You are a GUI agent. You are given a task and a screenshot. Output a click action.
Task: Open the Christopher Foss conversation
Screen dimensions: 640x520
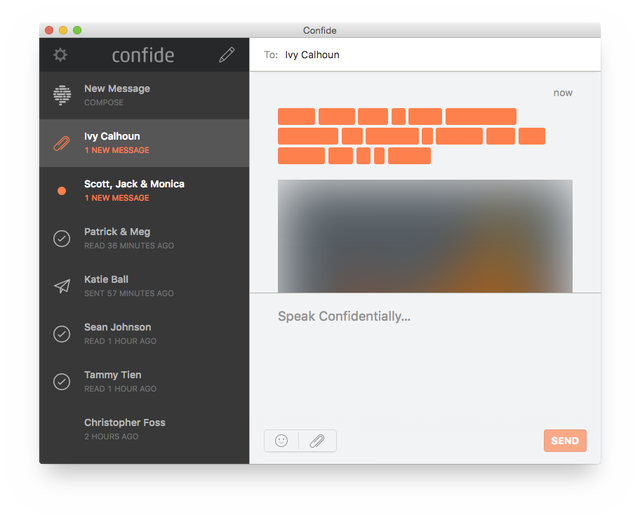point(144,429)
